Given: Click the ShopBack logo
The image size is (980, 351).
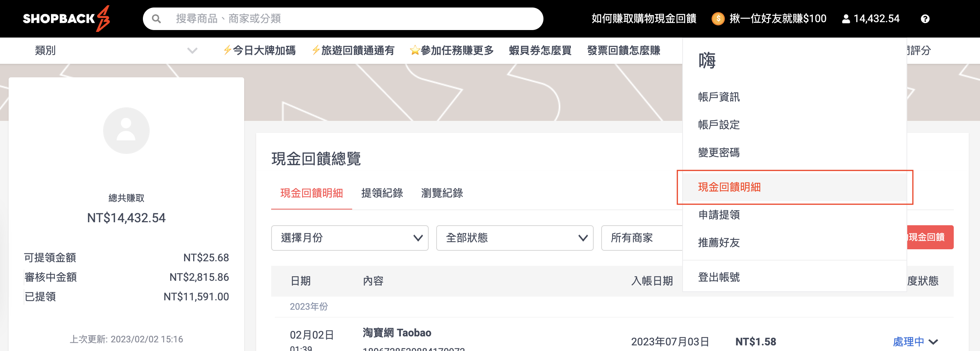Looking at the screenshot, I should click(66, 18).
